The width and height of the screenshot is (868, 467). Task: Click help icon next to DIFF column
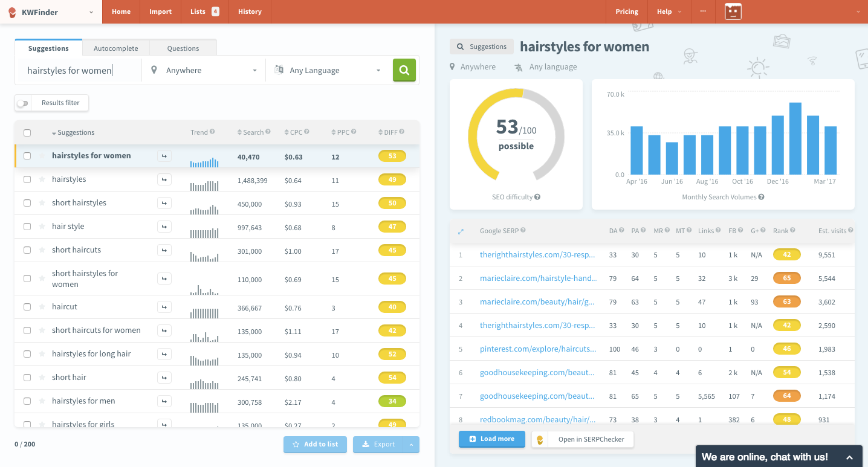401,132
